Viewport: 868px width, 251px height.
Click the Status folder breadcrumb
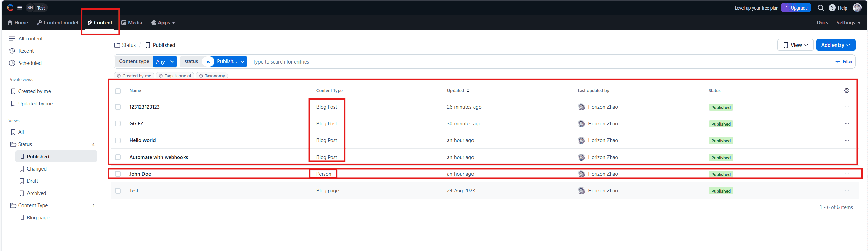125,45
